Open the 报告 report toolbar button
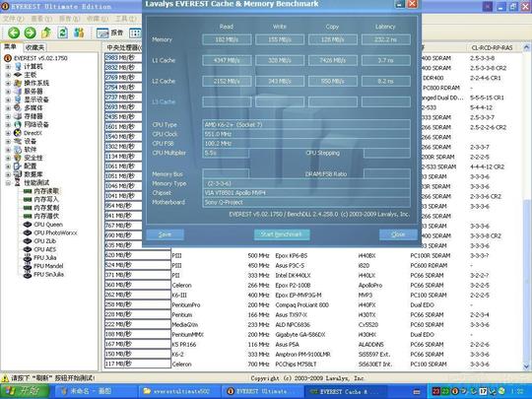 [109, 33]
